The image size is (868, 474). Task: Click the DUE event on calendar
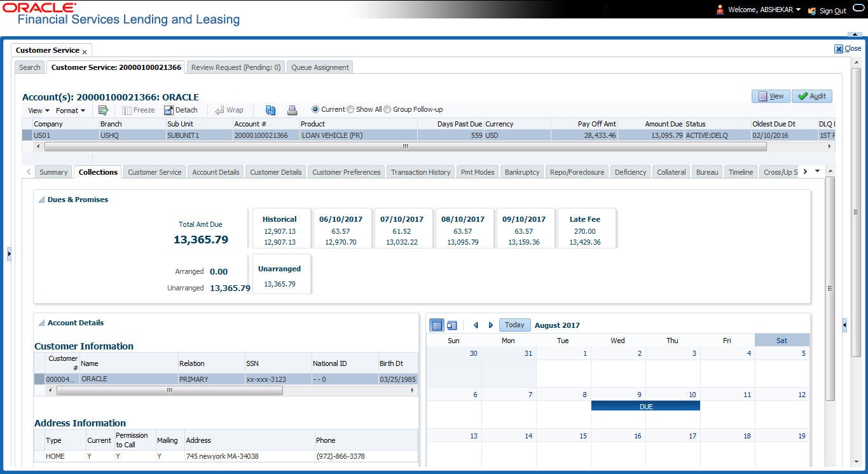(x=645, y=406)
